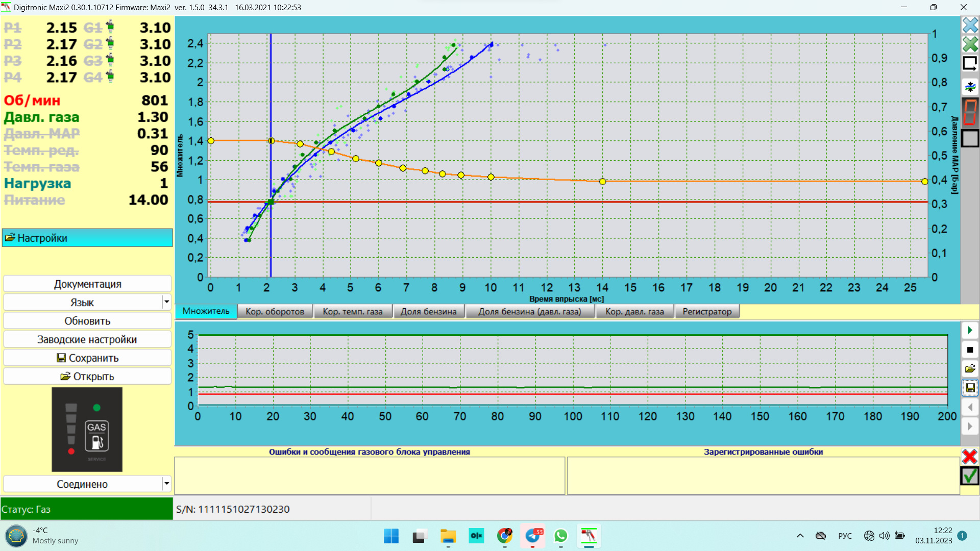Image resolution: width=980 pixels, height=551 pixels.
Task: Stop recording with the black square button
Action: point(970,350)
